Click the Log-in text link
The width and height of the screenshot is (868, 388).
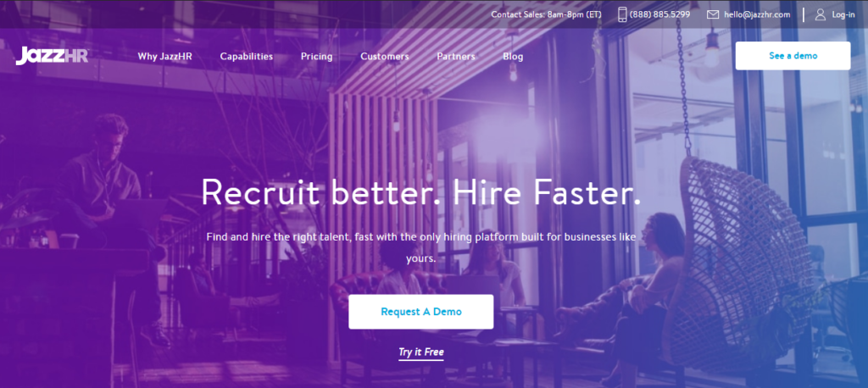(x=843, y=15)
